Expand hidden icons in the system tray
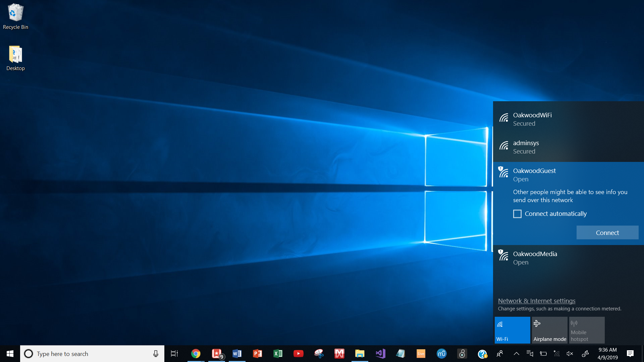 (517, 353)
